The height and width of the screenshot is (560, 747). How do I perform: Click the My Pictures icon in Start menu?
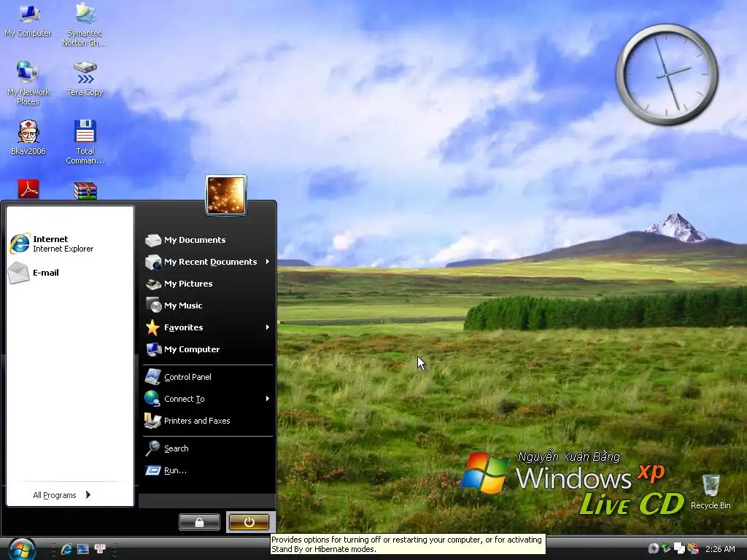click(x=153, y=284)
